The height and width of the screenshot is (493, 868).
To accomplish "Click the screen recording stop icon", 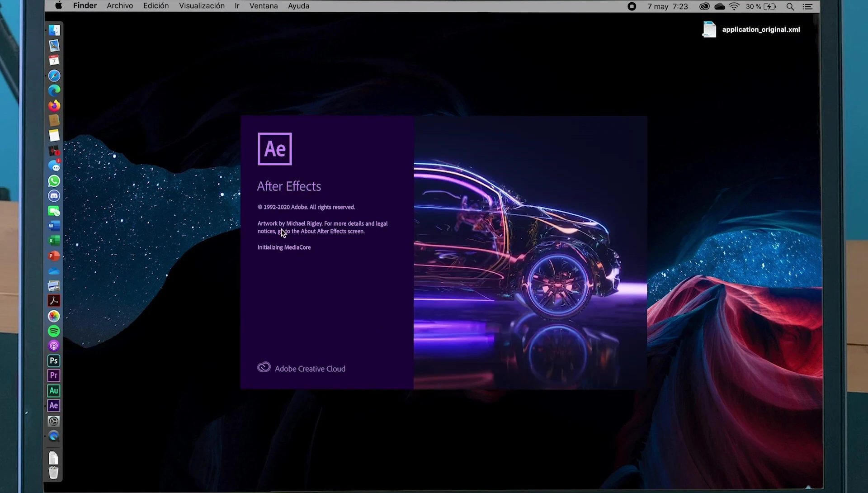I will (632, 6).
